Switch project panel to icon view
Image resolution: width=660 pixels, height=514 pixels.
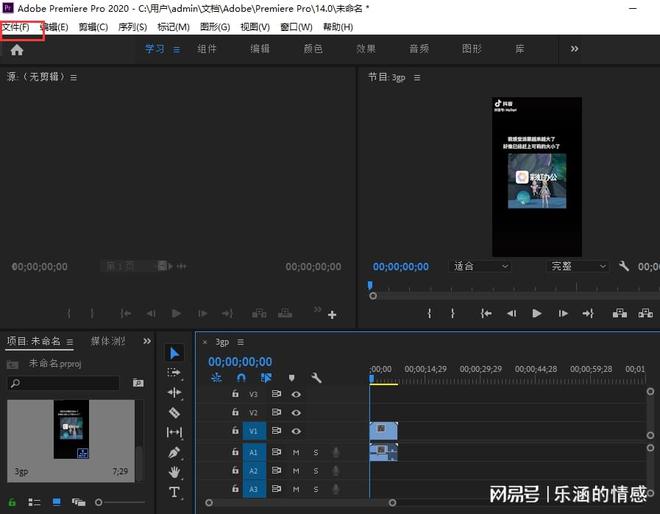tap(56, 502)
